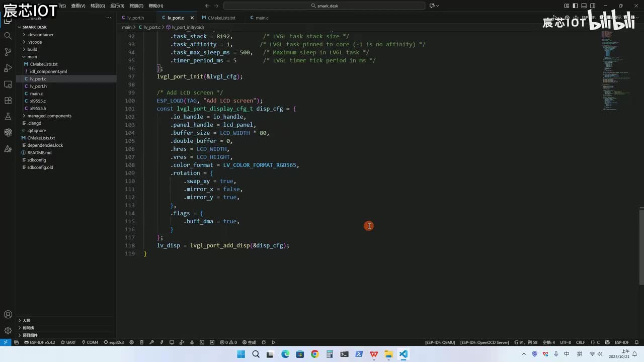Click the ESP-IDF: OpenOCD Server status item
Screen dimensions: 644x362
[x=485, y=342]
